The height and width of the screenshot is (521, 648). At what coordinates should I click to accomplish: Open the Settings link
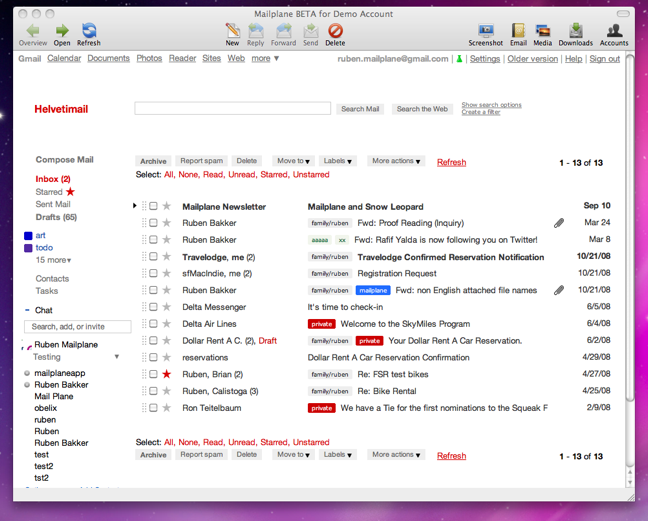click(485, 59)
